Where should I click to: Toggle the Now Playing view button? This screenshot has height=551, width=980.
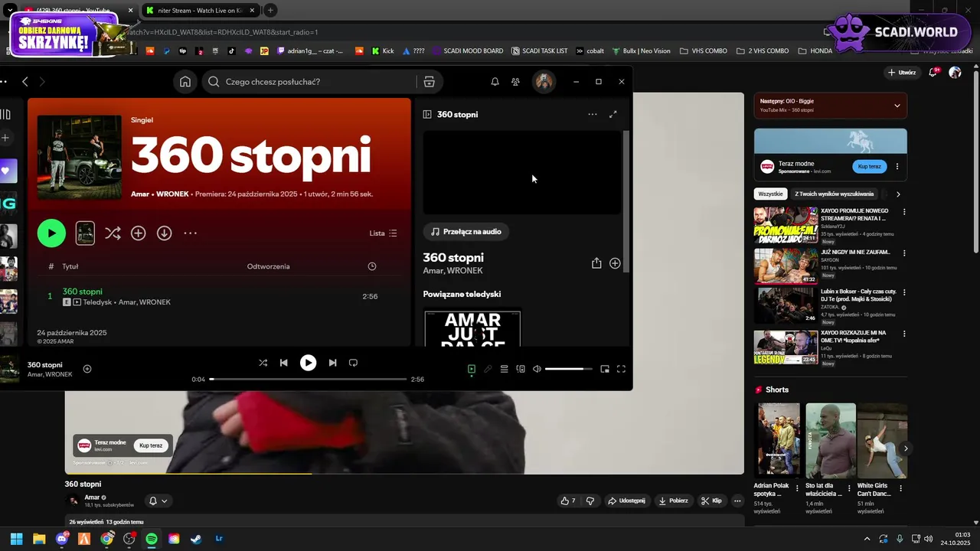click(x=472, y=369)
